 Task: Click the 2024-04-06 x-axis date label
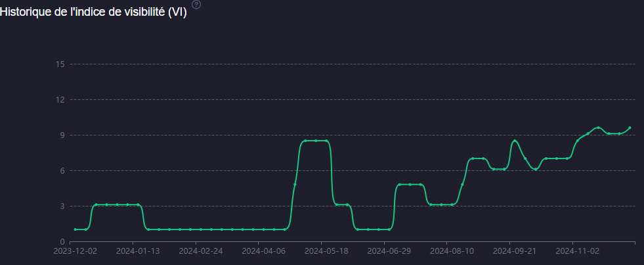[263, 251]
